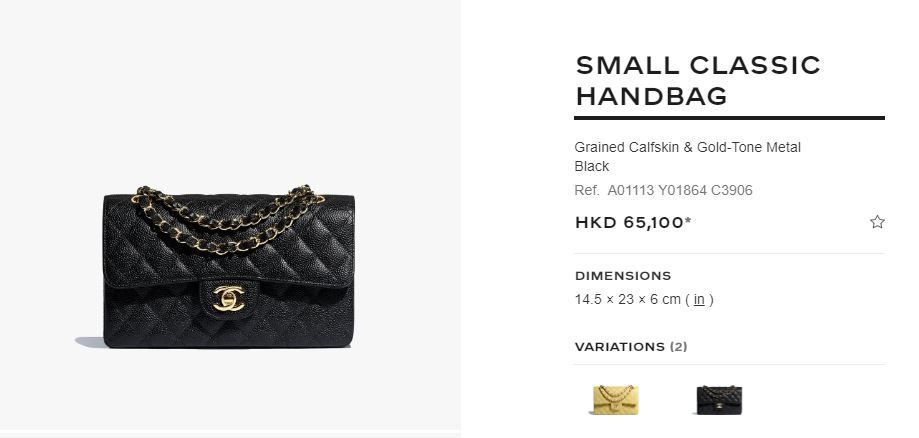Click the VARIATIONS section heading
The height and width of the screenshot is (438, 919).
[620, 347]
